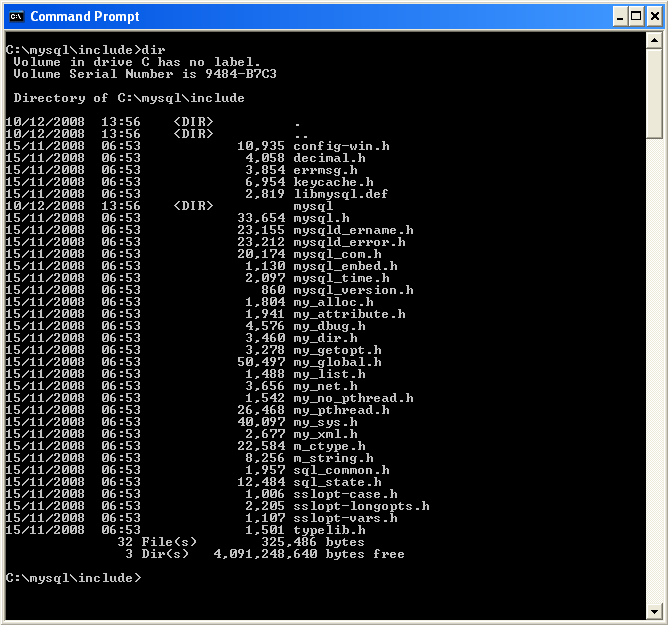Click the my_global.h file name
Image resolution: width=668 pixels, height=625 pixels.
coord(337,362)
